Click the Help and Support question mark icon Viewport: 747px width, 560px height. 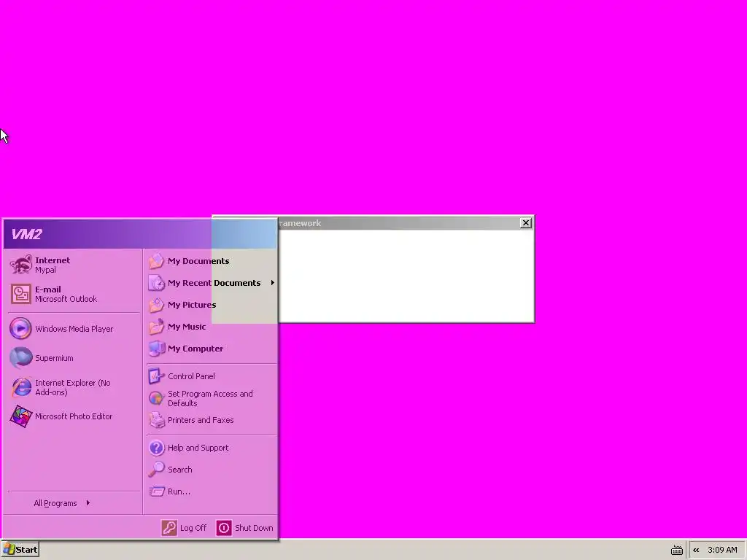click(156, 448)
